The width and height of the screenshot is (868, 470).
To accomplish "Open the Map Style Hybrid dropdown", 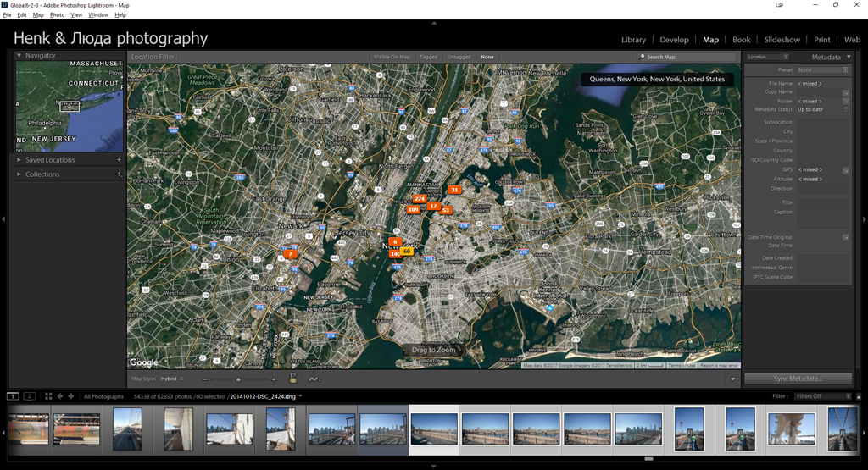I will point(171,379).
